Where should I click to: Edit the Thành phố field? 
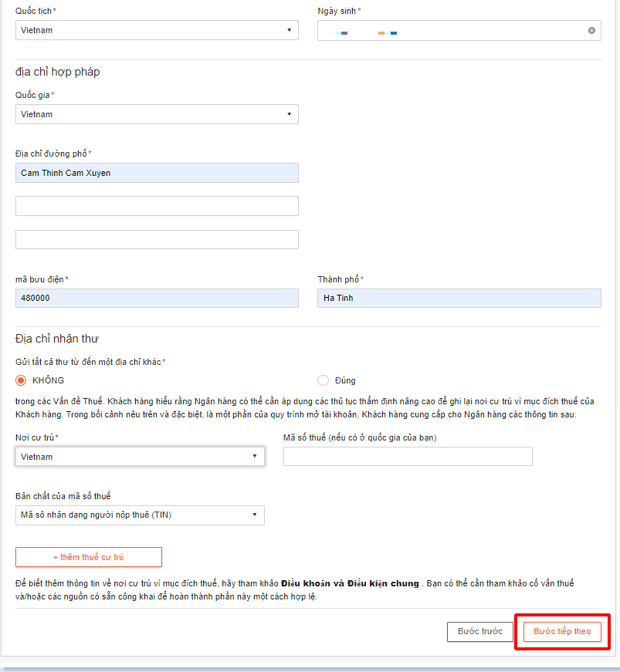coord(459,299)
